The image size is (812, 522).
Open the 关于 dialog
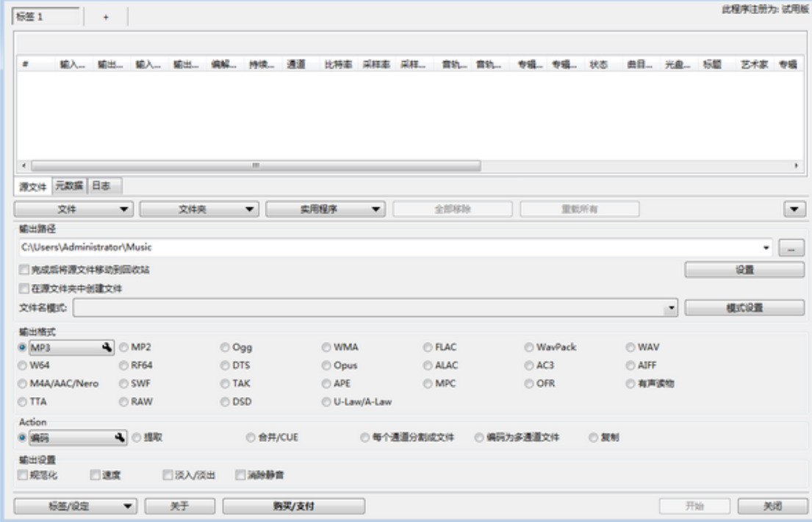coord(180,506)
